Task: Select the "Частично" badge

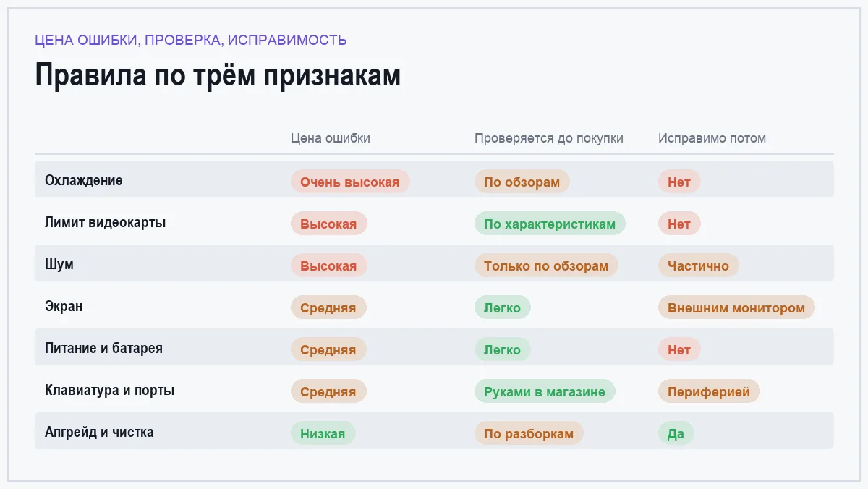Action: tap(699, 265)
